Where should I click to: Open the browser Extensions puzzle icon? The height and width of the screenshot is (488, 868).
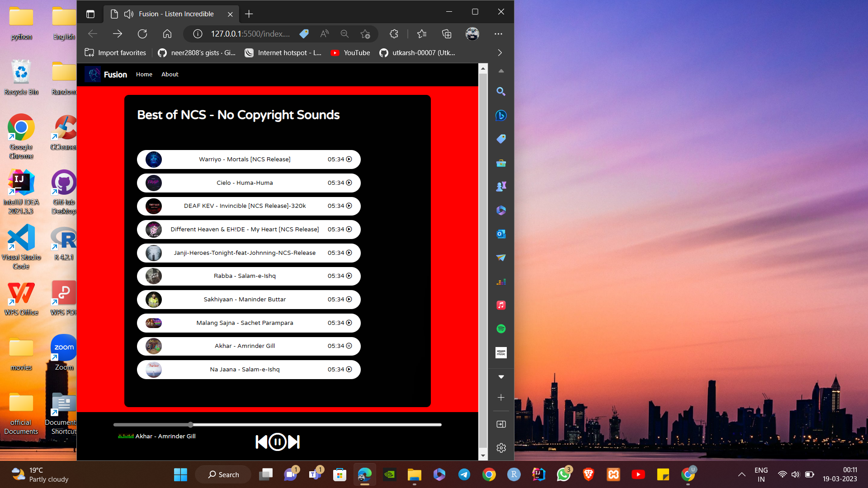point(394,34)
